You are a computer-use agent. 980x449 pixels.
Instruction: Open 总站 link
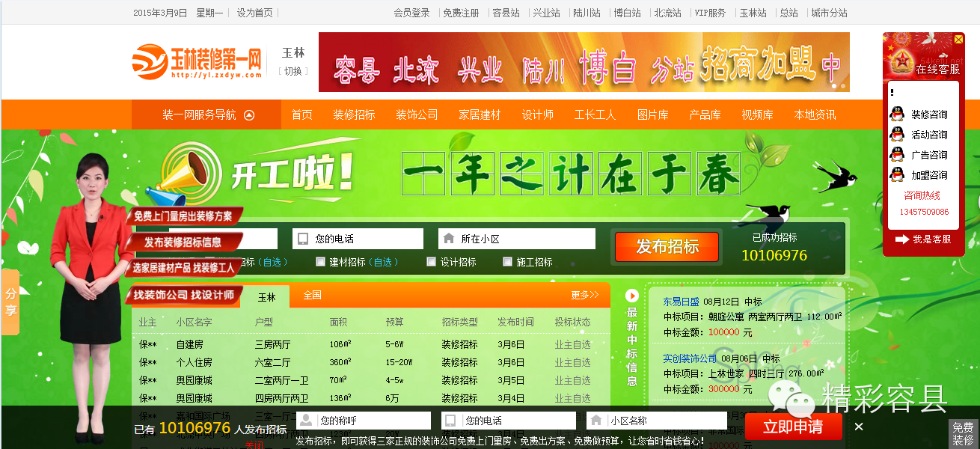click(x=788, y=13)
